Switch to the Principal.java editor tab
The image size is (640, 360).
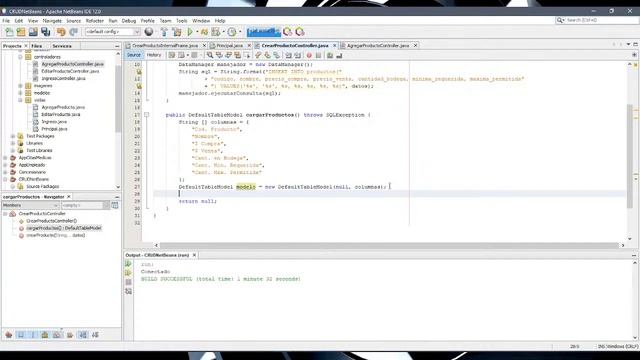click(229, 46)
